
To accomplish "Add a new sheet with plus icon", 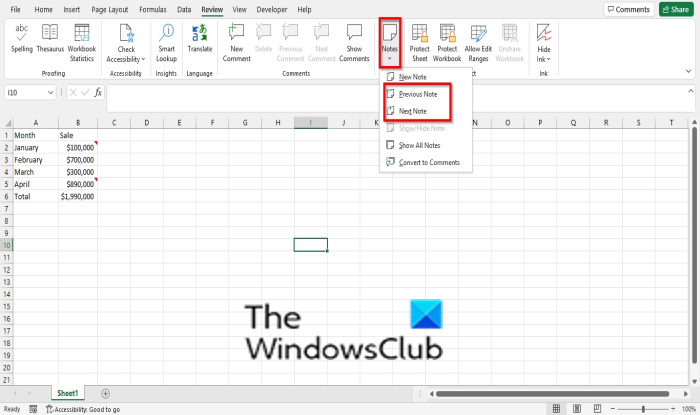I will 105,393.
